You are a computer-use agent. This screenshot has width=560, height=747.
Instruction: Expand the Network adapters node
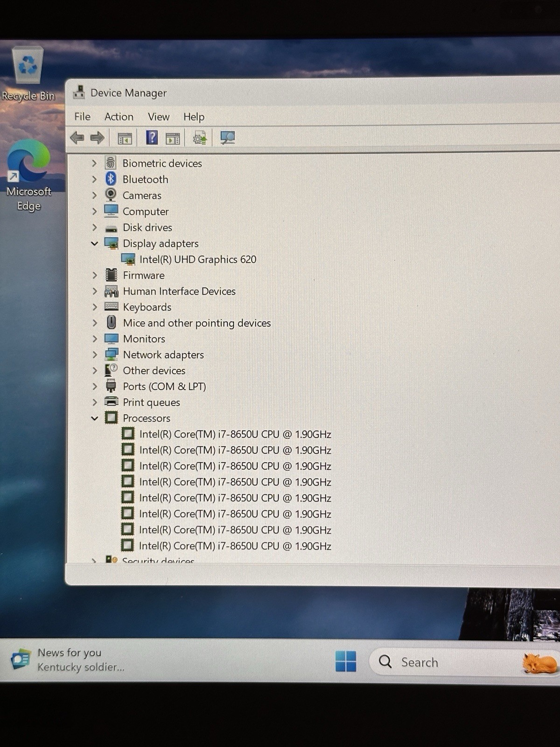94,355
